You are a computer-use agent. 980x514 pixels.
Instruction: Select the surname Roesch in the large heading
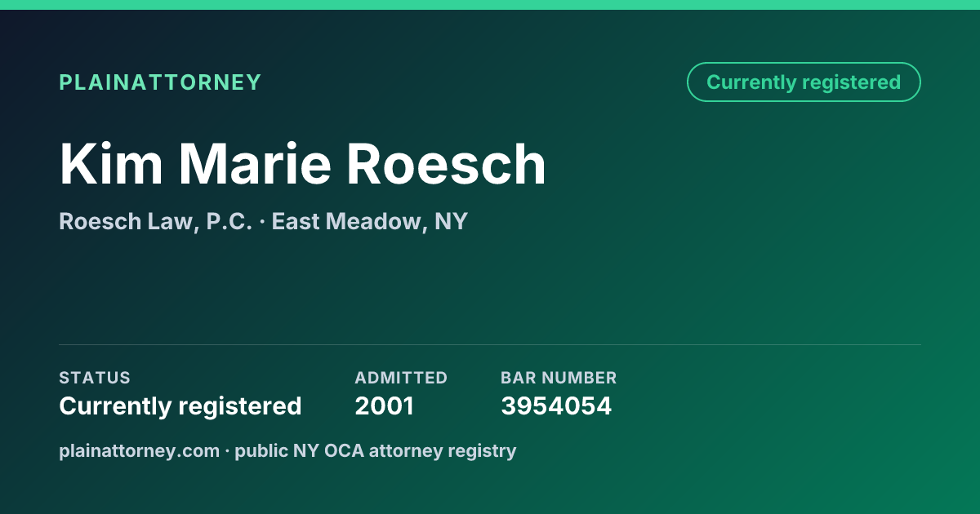tap(446, 164)
